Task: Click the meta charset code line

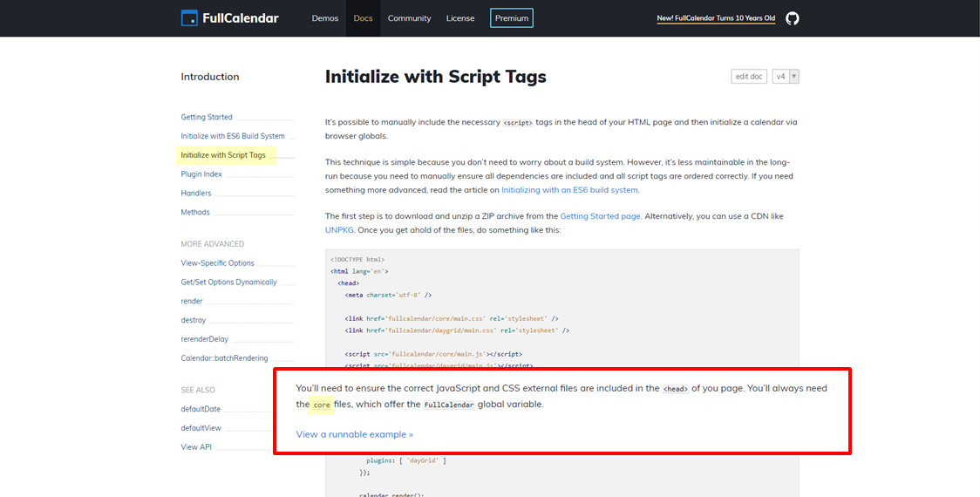Action: point(388,295)
